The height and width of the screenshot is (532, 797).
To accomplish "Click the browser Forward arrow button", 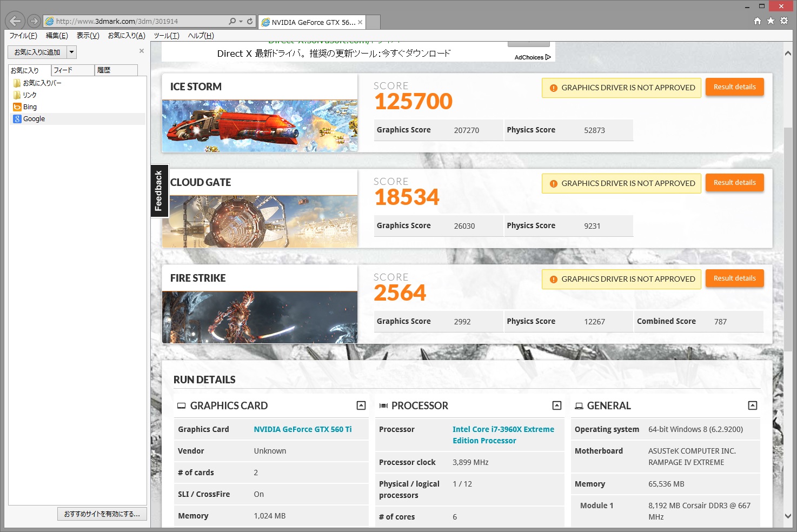I will 34,21.
